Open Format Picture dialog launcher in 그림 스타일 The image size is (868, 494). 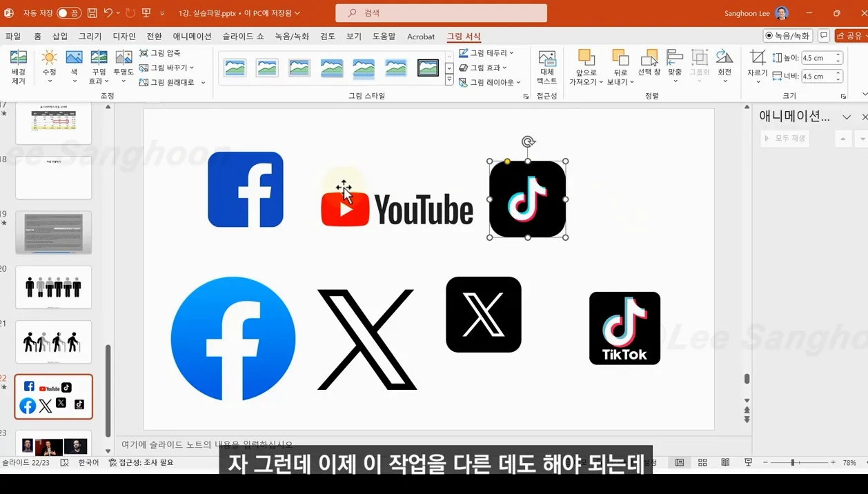[526, 97]
